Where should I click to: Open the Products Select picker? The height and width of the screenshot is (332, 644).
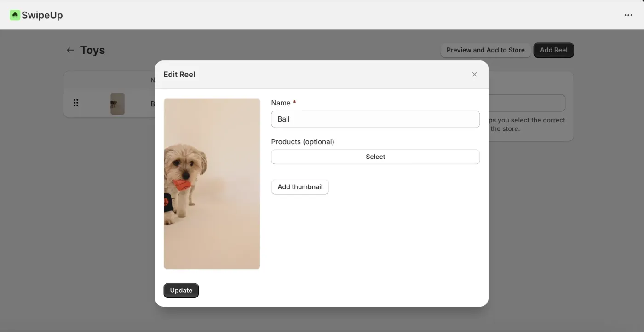tap(375, 157)
